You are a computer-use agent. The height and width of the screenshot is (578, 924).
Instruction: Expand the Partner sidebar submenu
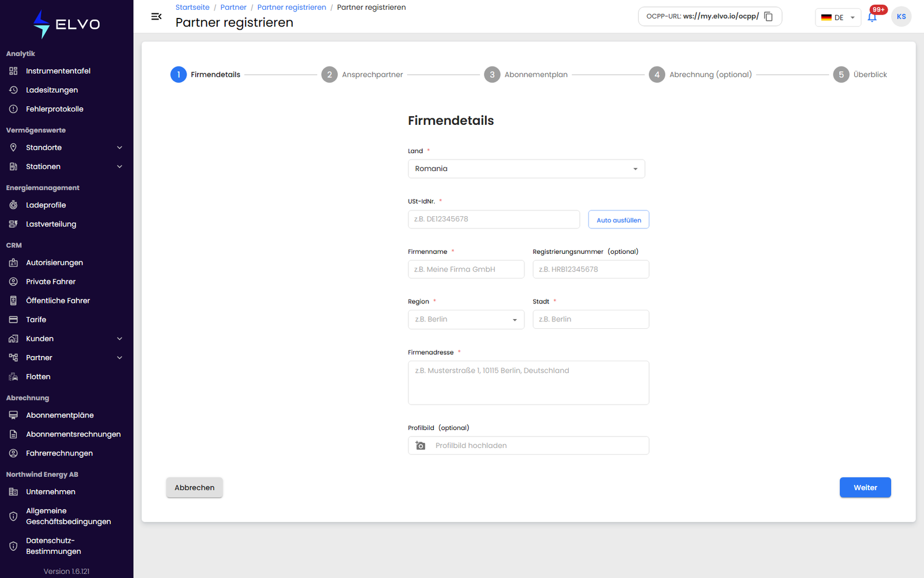tap(120, 358)
